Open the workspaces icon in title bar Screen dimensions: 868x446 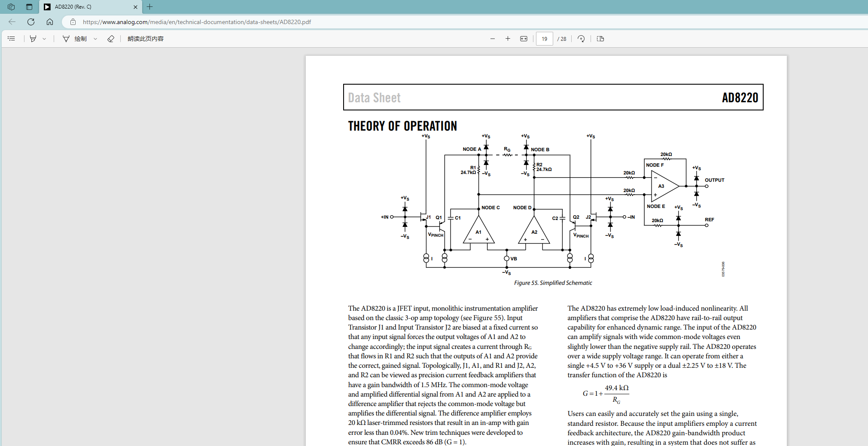point(11,7)
